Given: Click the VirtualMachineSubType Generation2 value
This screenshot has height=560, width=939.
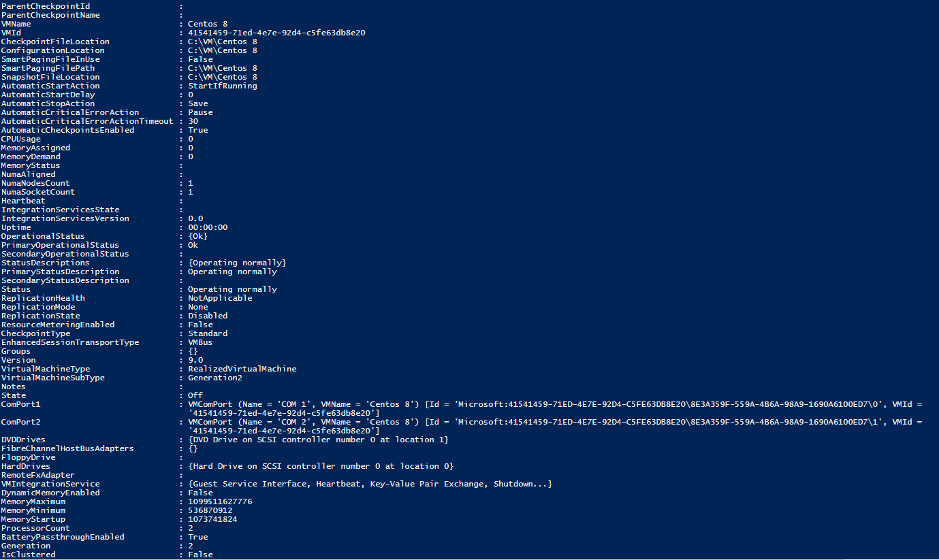Looking at the screenshot, I should pos(215,378).
